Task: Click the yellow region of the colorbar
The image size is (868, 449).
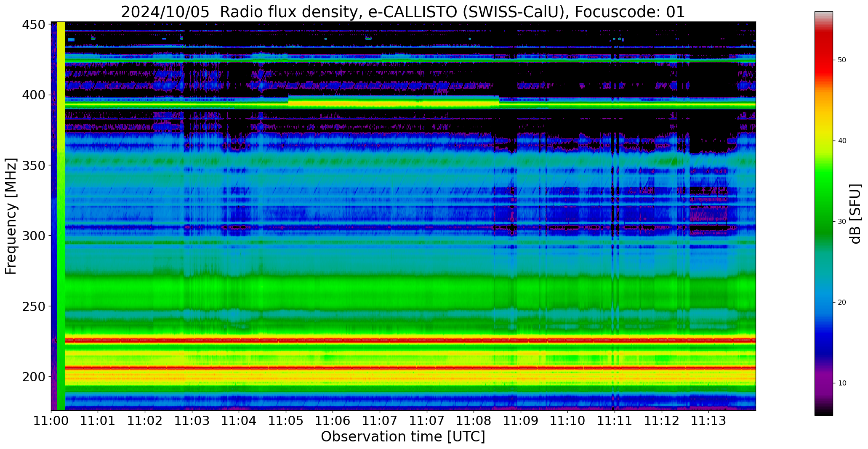Action: click(823, 130)
